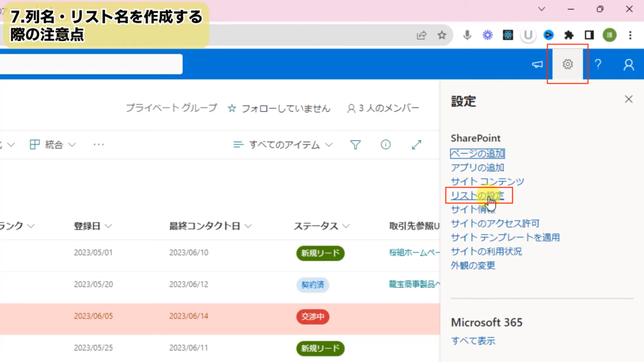Image resolution: width=644 pixels, height=362 pixels.
Task: Expand the すべてのアイテム view dropdown
Action: click(x=283, y=145)
